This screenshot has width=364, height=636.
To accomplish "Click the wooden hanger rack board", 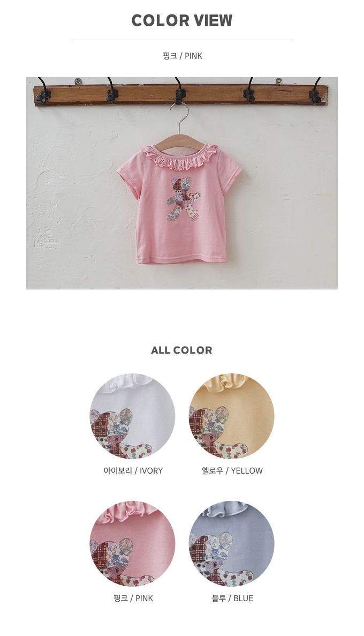I will [180, 95].
